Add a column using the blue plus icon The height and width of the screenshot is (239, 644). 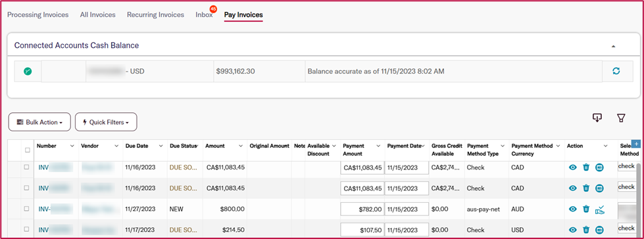click(636, 144)
